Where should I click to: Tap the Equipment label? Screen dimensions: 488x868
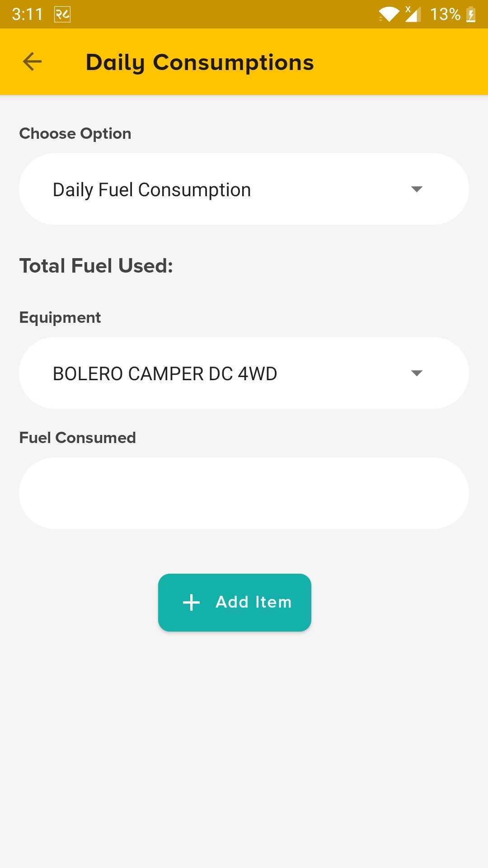point(60,318)
